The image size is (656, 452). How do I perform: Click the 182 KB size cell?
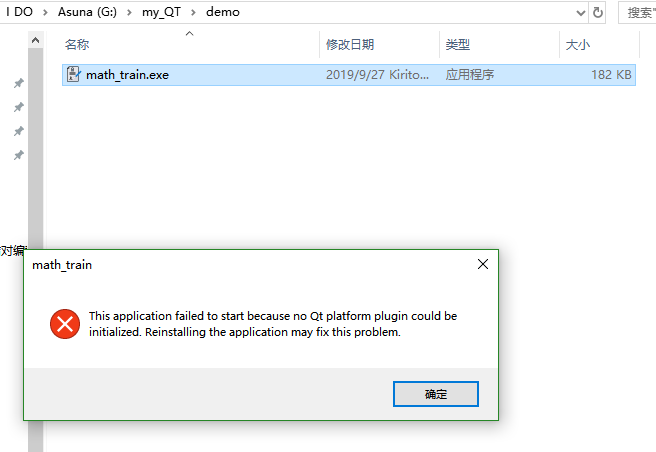611,75
